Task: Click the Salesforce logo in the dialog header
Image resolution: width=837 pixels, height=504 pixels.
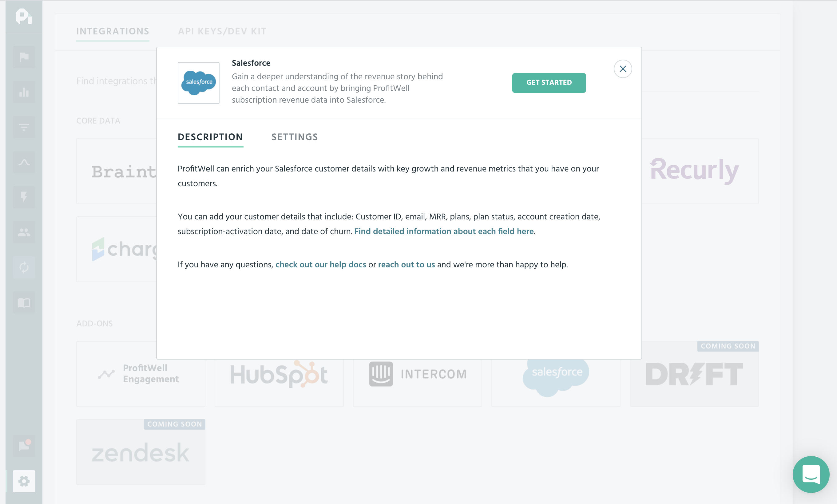Action: [198, 83]
